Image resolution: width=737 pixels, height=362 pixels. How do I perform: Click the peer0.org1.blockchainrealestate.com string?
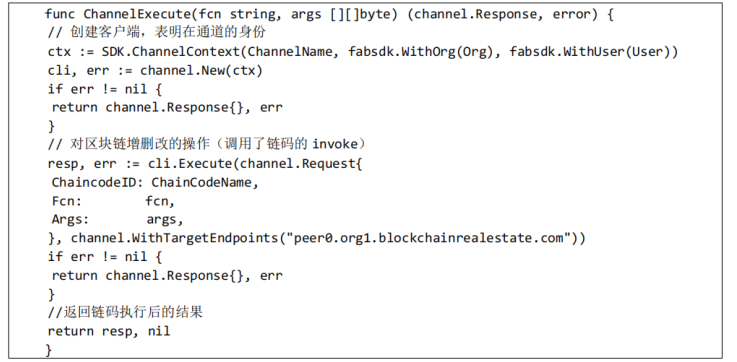[x=428, y=238]
